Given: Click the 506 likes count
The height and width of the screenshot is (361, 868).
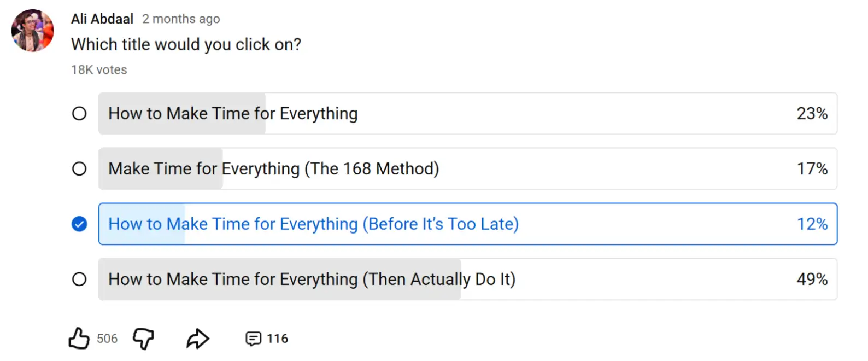Looking at the screenshot, I should tap(107, 339).
